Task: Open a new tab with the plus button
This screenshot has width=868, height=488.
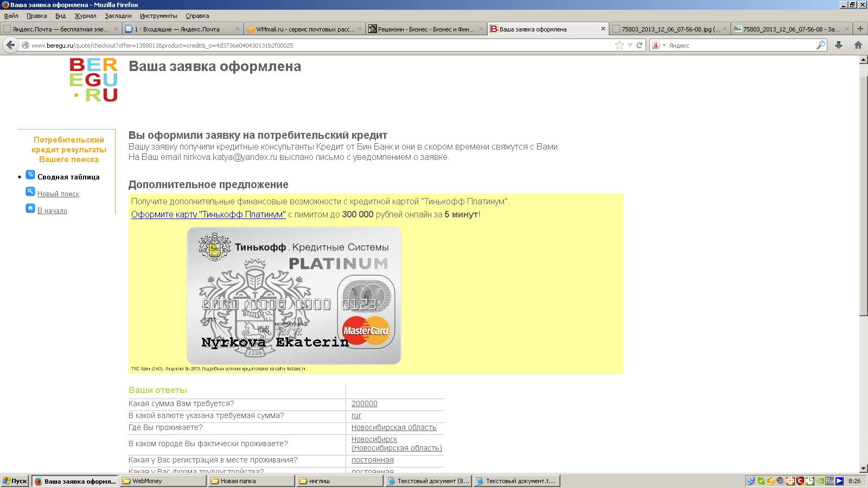Action: tap(860, 29)
